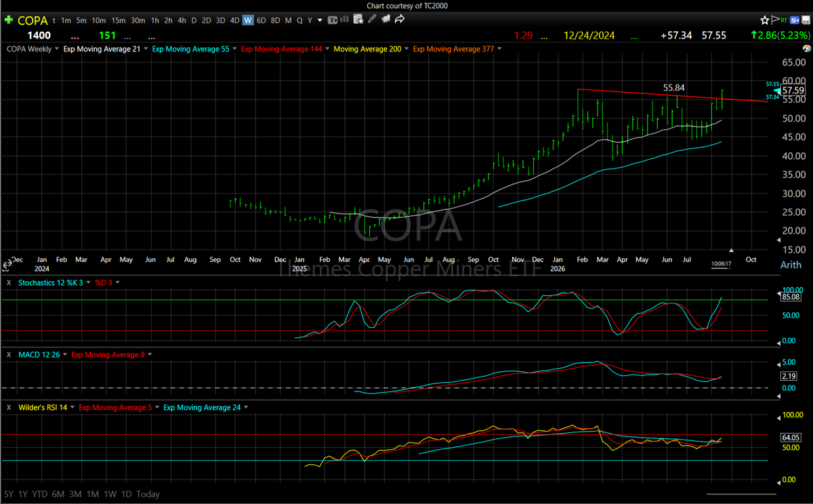Set chart range to 1M

click(x=93, y=494)
